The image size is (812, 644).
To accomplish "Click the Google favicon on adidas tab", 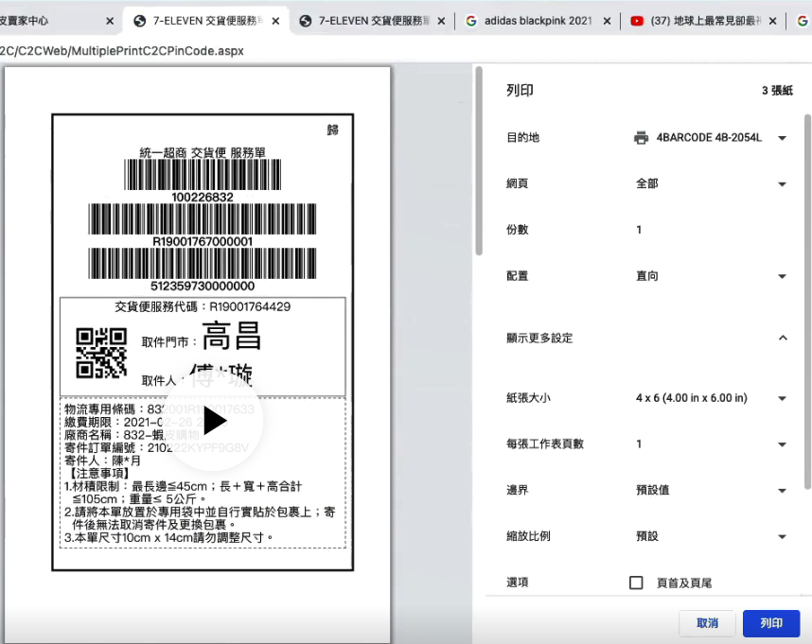I will point(470,21).
